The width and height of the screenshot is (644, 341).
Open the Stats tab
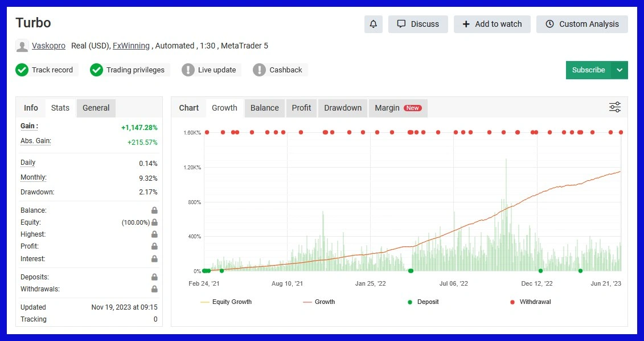(x=60, y=108)
